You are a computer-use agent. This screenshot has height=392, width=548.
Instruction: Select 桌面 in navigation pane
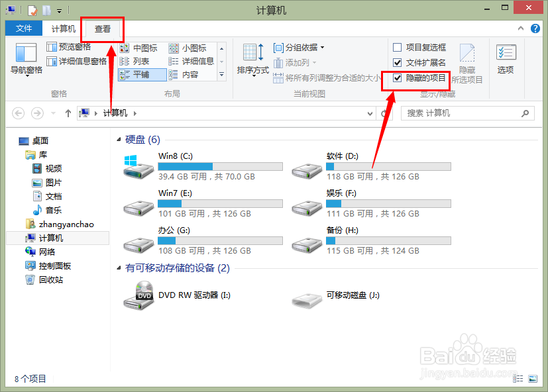coord(34,141)
